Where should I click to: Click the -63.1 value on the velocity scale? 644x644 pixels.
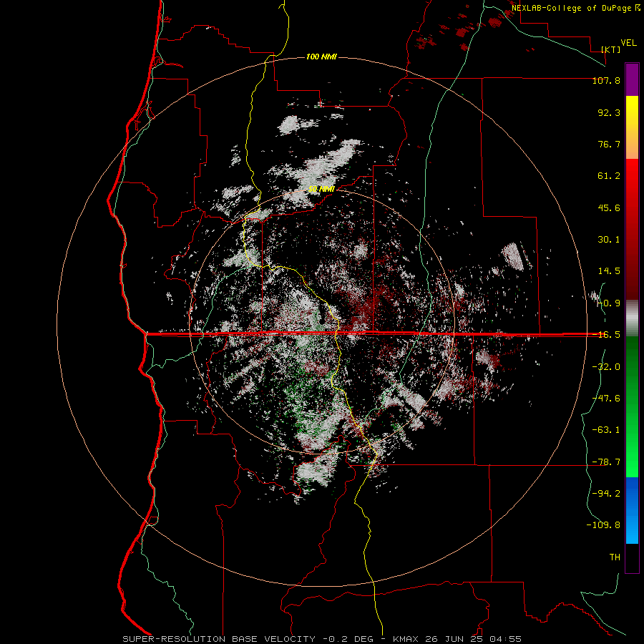point(606,430)
